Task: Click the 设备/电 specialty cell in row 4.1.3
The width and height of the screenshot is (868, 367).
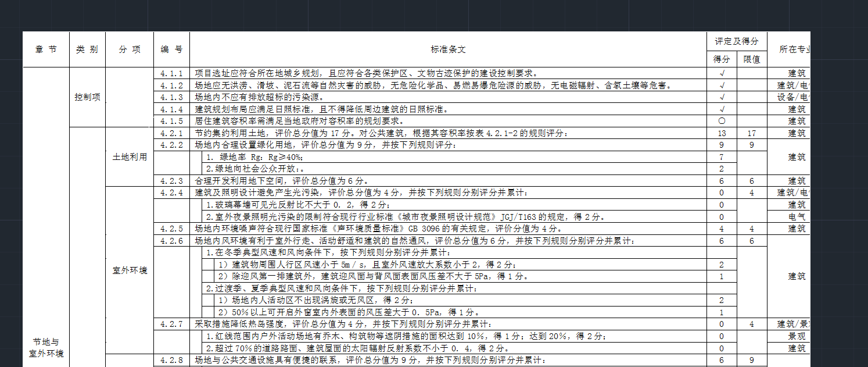Action: pos(788,97)
